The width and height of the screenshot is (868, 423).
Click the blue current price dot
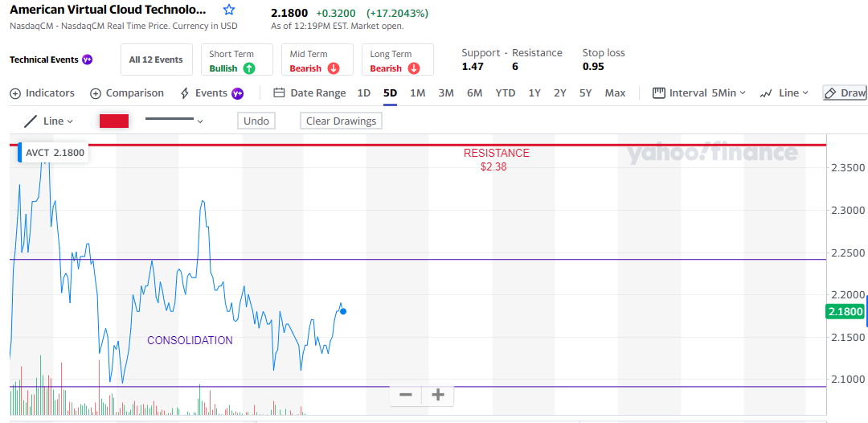click(343, 311)
